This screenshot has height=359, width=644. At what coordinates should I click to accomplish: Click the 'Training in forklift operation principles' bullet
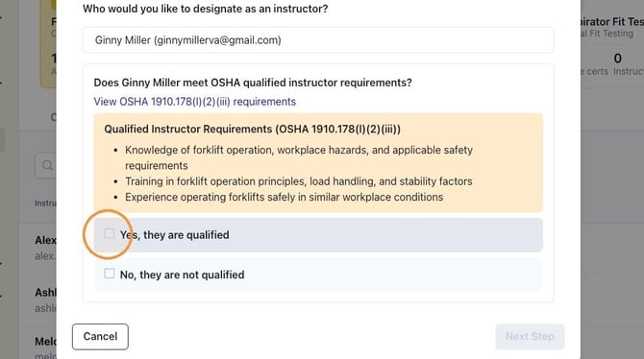(299, 181)
